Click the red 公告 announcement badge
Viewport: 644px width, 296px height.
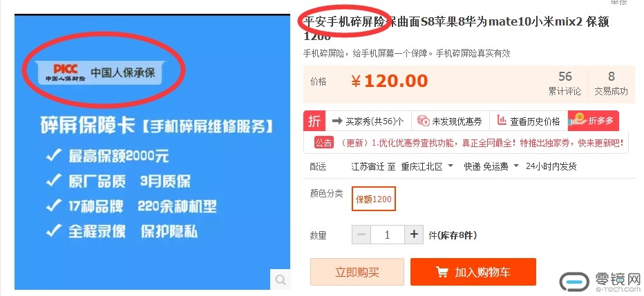coord(324,143)
